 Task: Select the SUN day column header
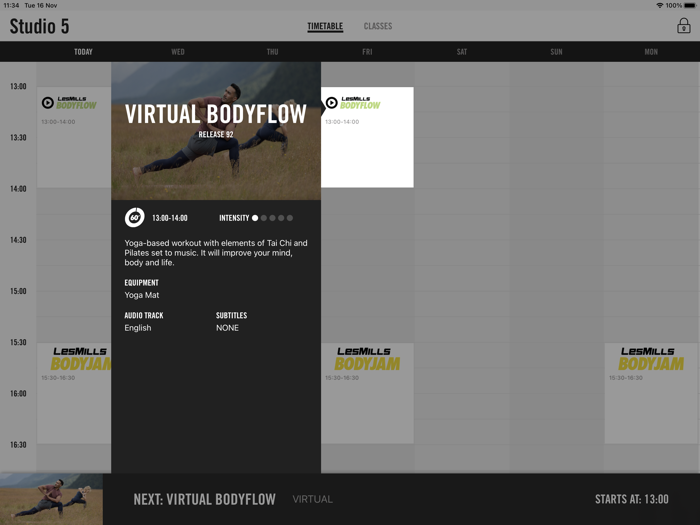click(x=556, y=52)
